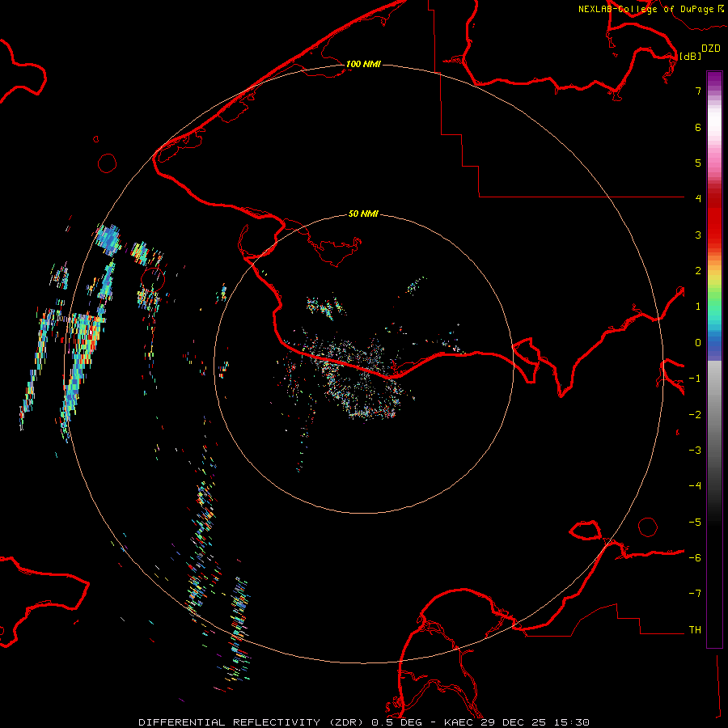
Task: Click the 29 DEC 25 15:30 timestamp
Action: point(535,722)
